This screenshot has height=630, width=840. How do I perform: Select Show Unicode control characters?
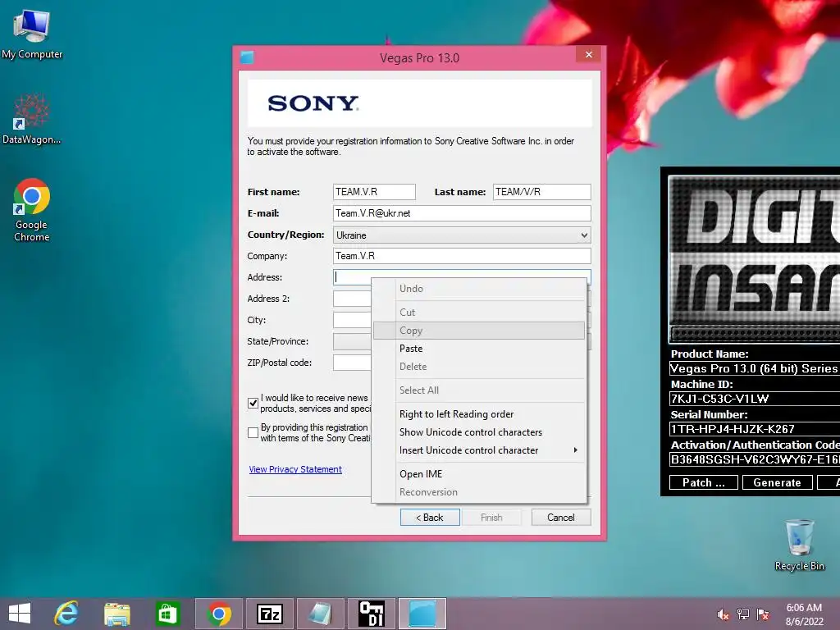479,431
